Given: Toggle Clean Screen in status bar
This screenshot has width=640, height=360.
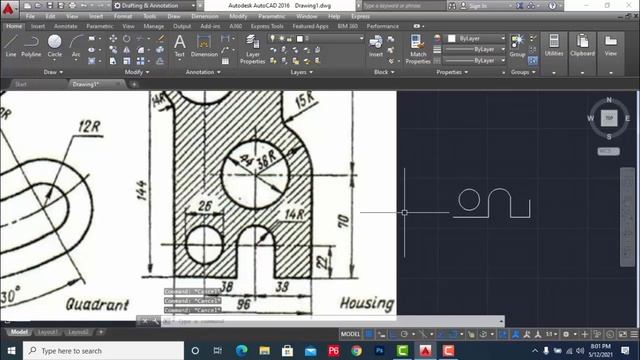Looking at the screenshot, I should (x=623, y=334).
